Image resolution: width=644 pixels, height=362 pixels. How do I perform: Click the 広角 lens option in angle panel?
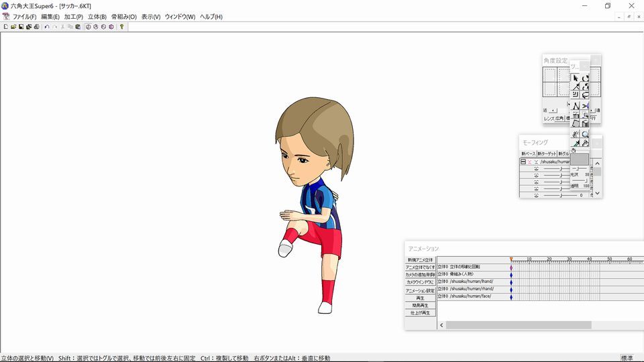[559, 118]
